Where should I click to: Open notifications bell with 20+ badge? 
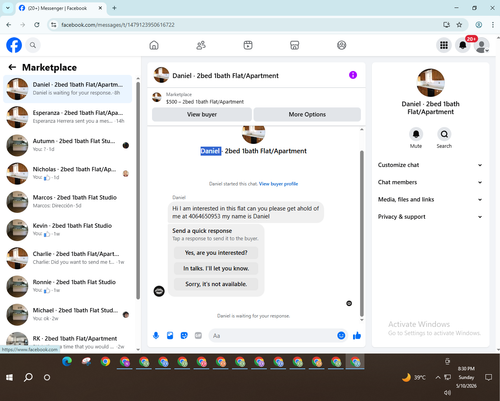click(x=463, y=45)
